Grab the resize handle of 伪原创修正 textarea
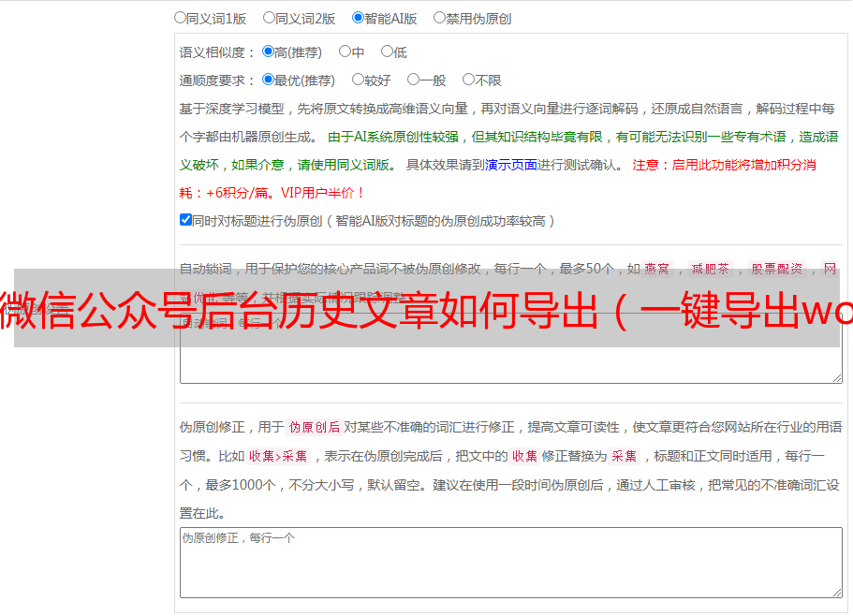This screenshot has width=853, height=616. click(x=837, y=593)
